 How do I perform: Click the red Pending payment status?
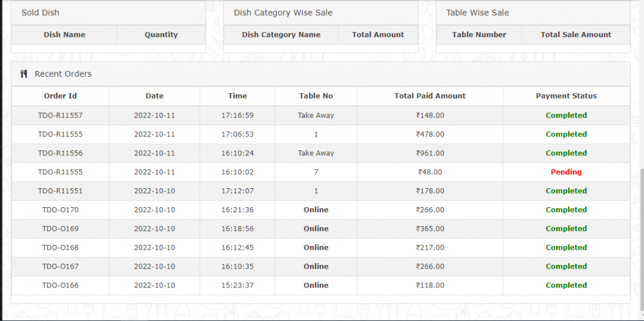pyautogui.click(x=566, y=172)
